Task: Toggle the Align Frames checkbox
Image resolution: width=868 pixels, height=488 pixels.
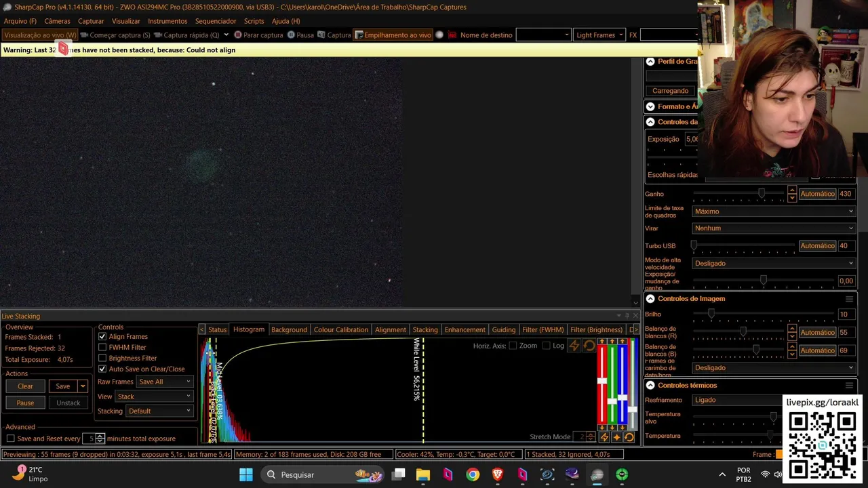Action: [102, 337]
